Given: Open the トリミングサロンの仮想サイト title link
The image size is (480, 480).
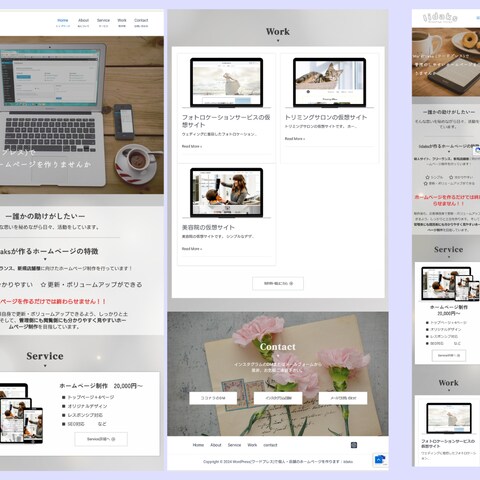Looking at the screenshot, I should [326, 117].
